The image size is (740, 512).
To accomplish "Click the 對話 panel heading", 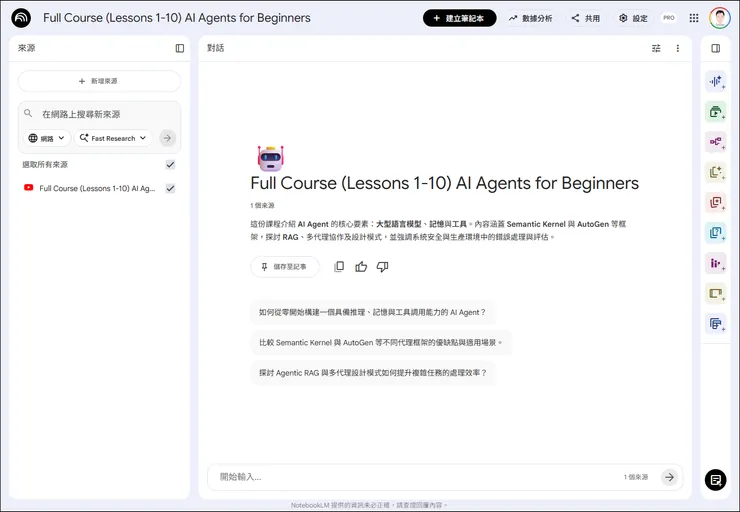I will [216, 48].
